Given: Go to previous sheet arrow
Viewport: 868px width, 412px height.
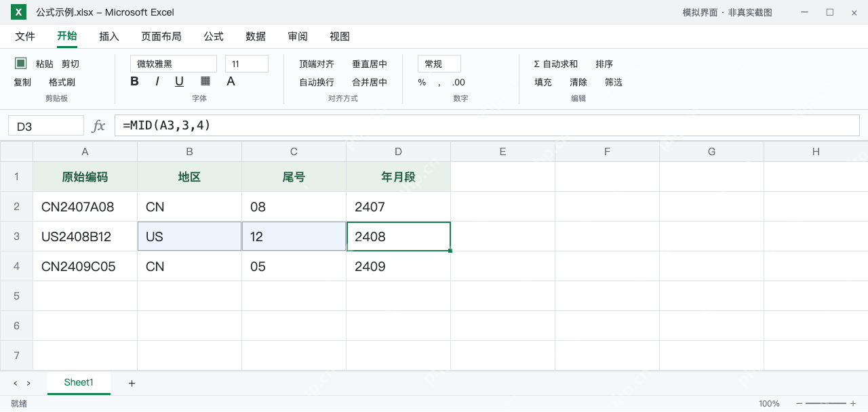Looking at the screenshot, I should pyautogui.click(x=15, y=384).
